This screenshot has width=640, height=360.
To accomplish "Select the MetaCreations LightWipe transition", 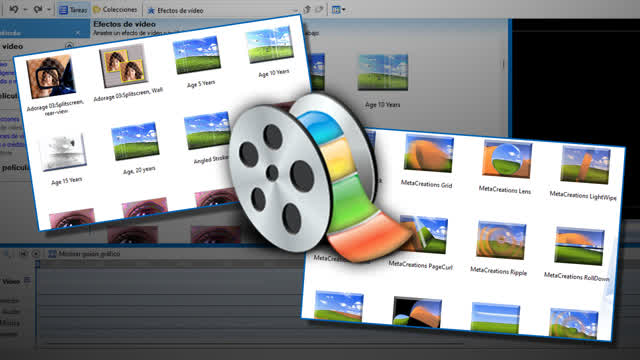I will click(x=585, y=165).
